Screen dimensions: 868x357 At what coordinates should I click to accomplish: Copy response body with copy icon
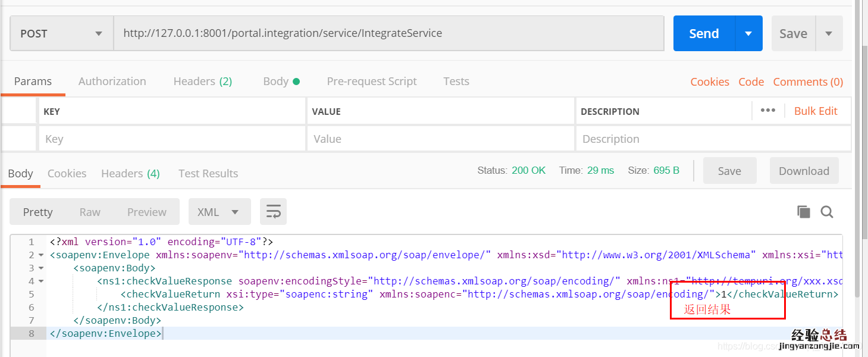(x=803, y=212)
